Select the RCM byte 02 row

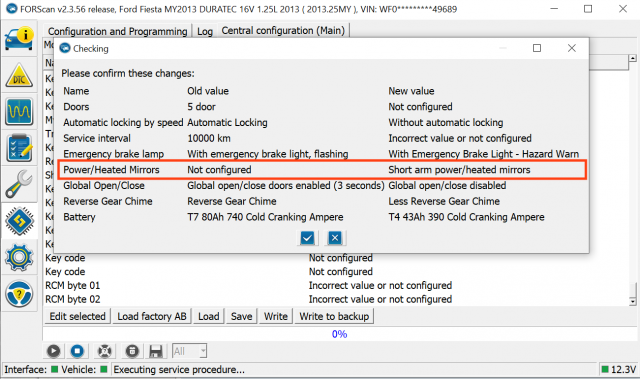336,299
